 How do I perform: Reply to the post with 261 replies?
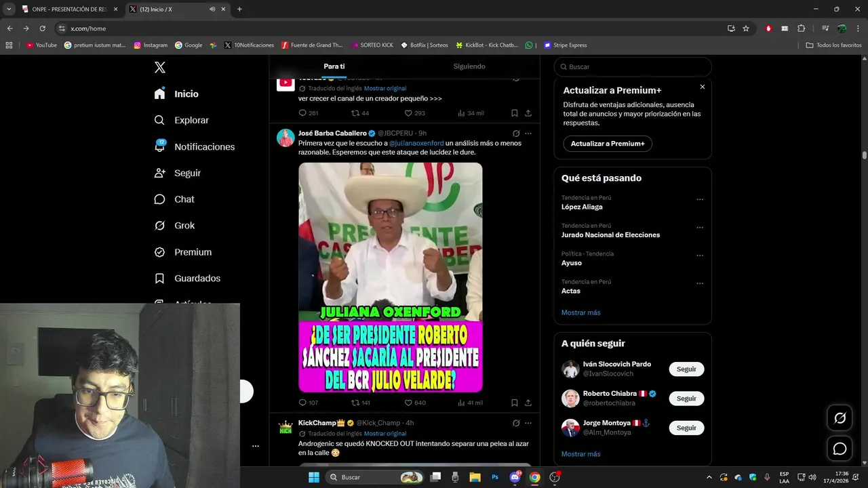pos(308,113)
